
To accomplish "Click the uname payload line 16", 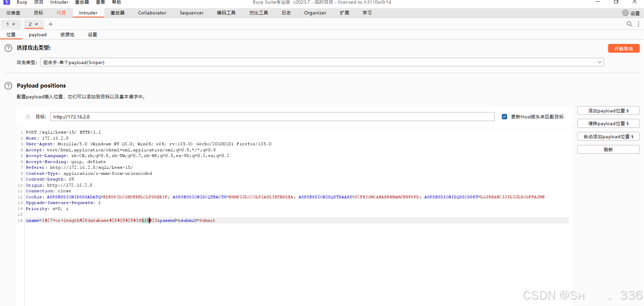I will coord(120,220).
